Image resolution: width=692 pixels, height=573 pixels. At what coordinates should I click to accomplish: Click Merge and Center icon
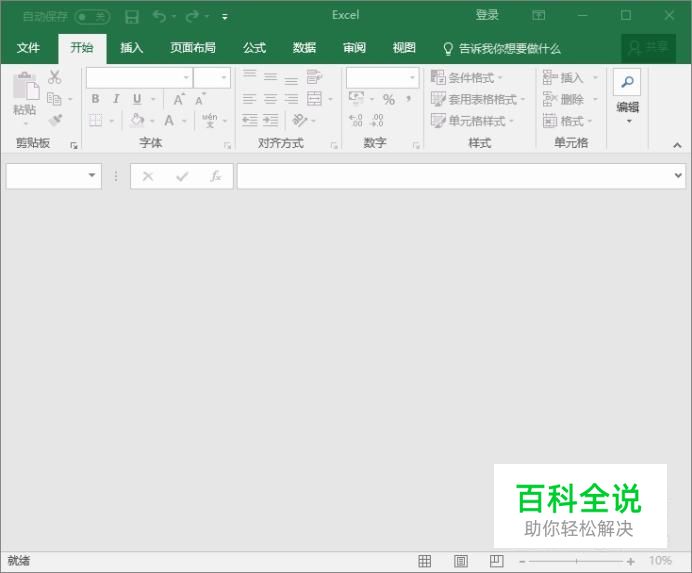coord(314,98)
